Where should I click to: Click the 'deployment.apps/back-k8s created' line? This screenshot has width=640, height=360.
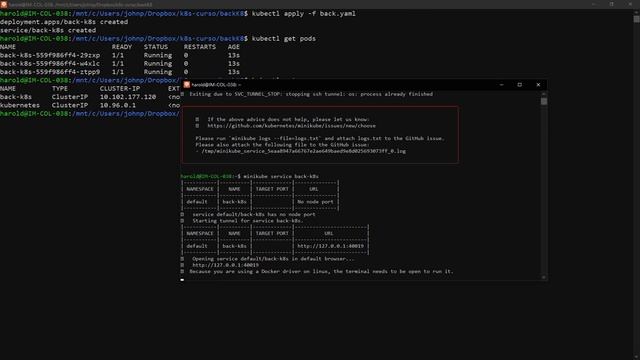[x=64, y=22]
